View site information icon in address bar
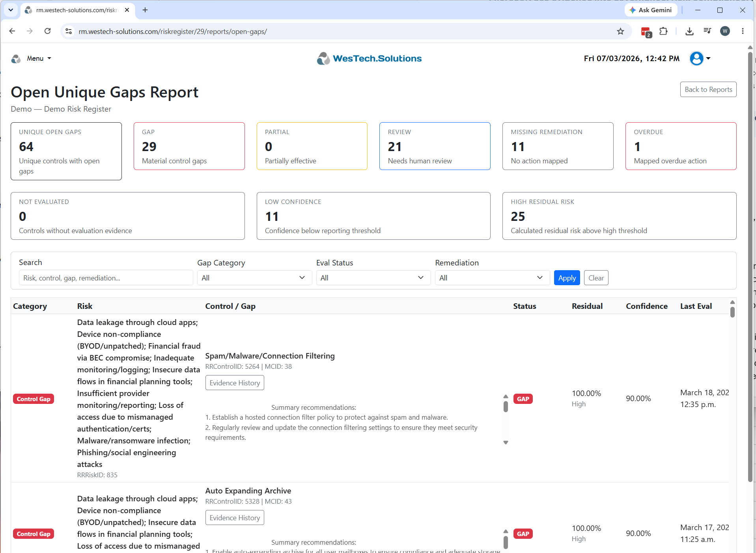The image size is (756, 553). pos(69,31)
